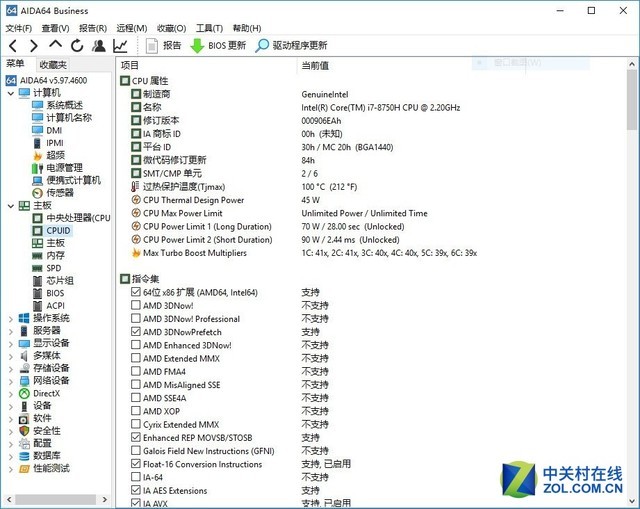Click the scroll-down arrow of main list
The width and height of the screenshot is (640, 509).
(632, 500)
